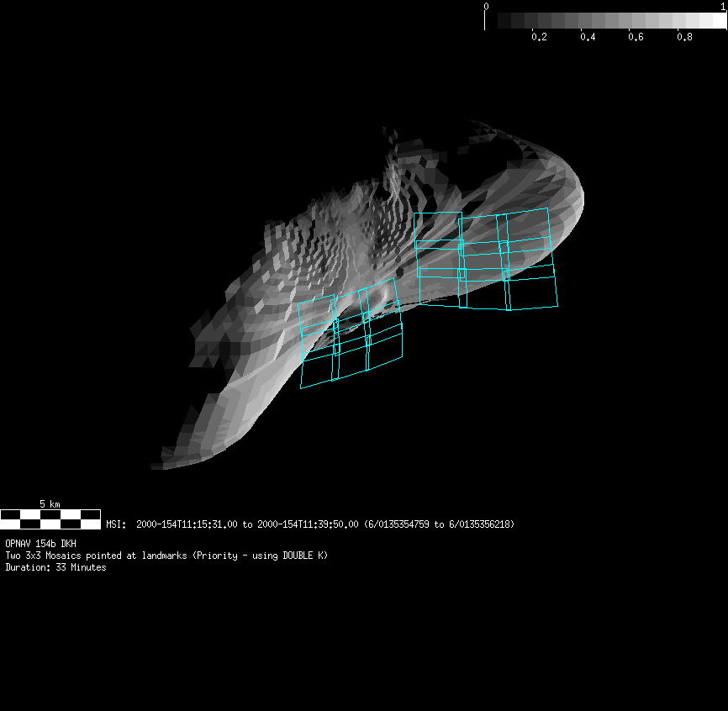This screenshot has width=728, height=711.
Task: Click the 0.4 tick label on colorbar
Action: (588, 37)
